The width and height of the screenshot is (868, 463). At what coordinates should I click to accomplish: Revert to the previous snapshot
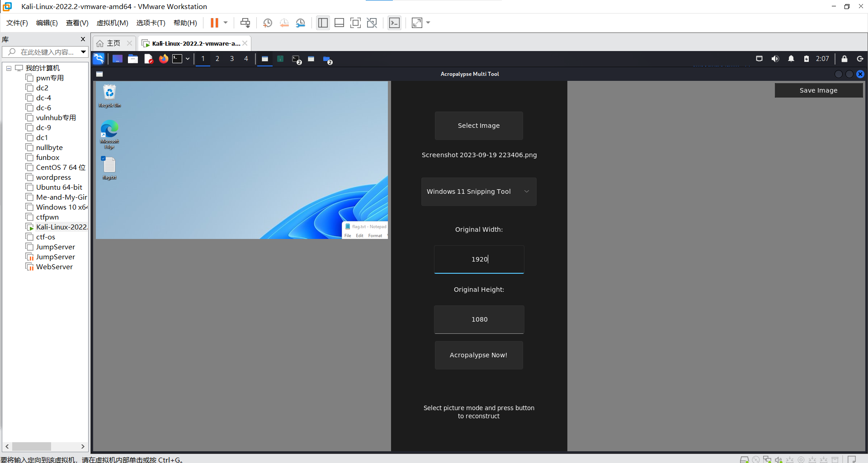pos(284,23)
